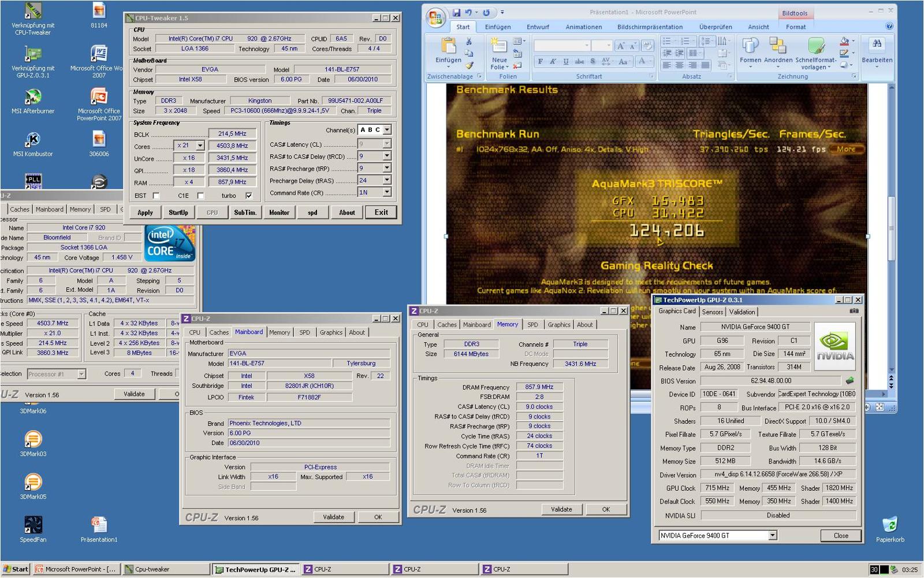Switch to TechPowerUp GPU-Z in the taskbar
Image resolution: width=924 pixels, height=578 pixels.
click(256, 569)
